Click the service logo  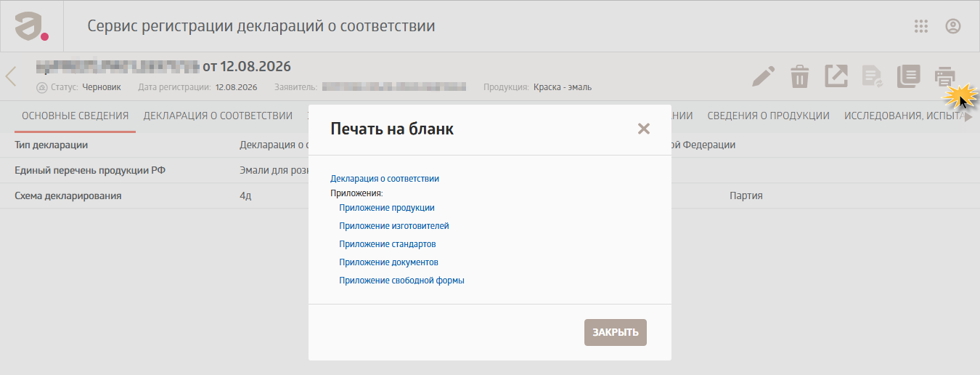31,26
